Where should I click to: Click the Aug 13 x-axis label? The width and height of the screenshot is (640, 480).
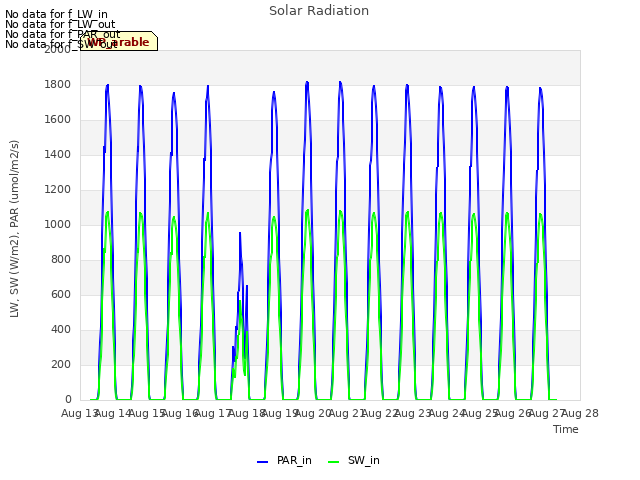point(80,413)
